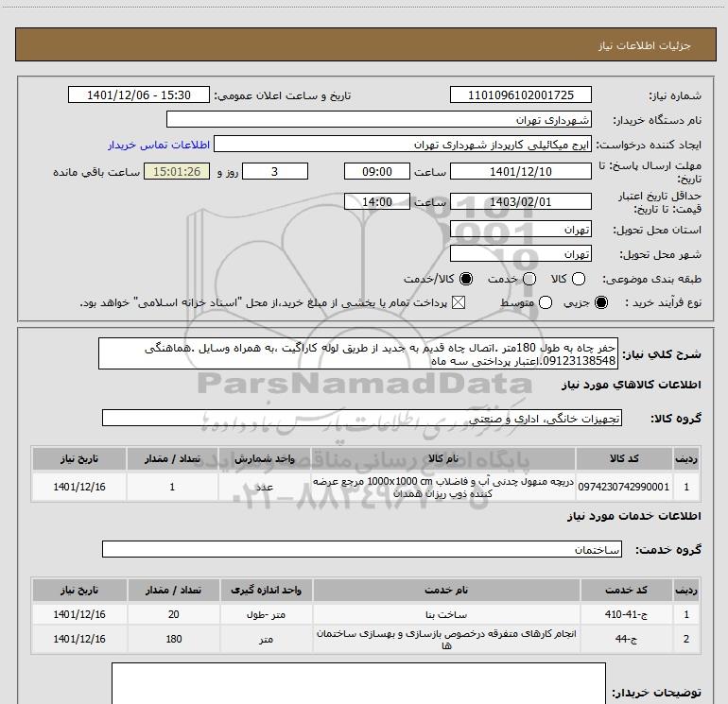Toggle the Islamic treasury payment checkbox
The height and width of the screenshot is (704, 728).
pos(459,303)
